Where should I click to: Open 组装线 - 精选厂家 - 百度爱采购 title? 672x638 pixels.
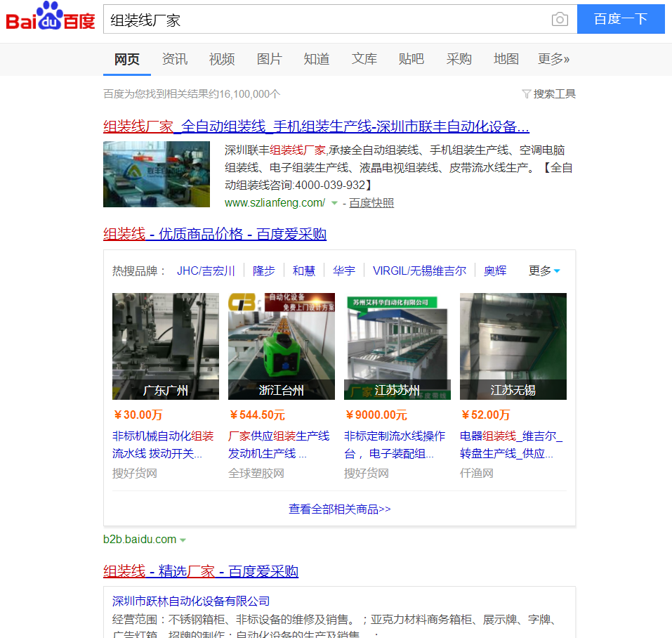(201, 571)
